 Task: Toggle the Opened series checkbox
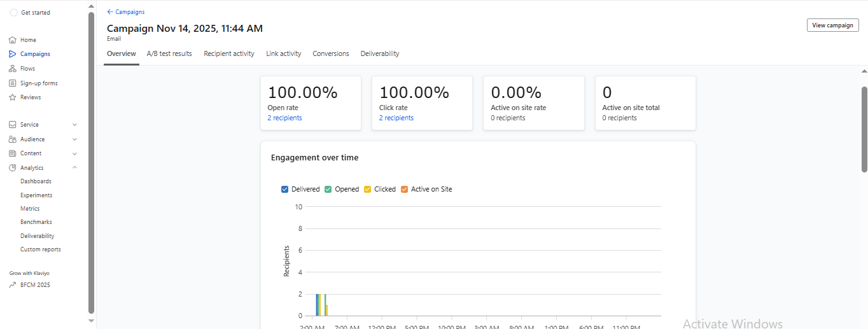328,189
